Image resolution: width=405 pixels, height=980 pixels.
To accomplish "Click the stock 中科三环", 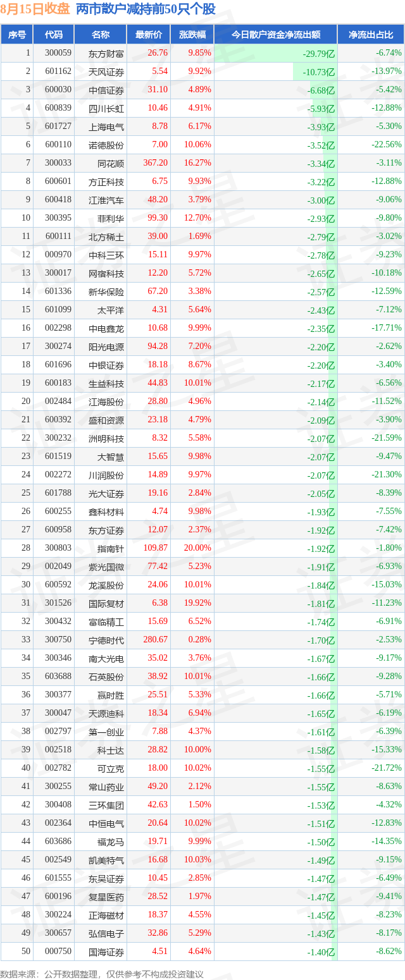I will pyautogui.click(x=106, y=255).
